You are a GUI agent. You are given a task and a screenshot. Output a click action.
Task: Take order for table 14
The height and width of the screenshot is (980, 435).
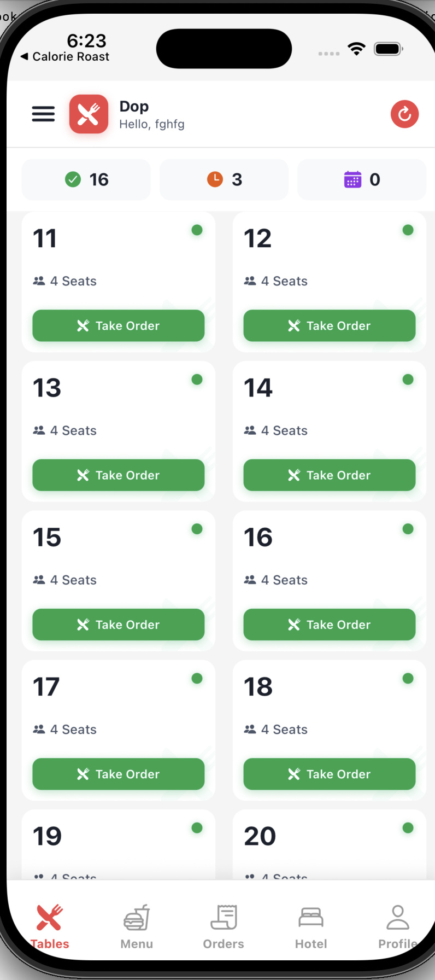330,475
